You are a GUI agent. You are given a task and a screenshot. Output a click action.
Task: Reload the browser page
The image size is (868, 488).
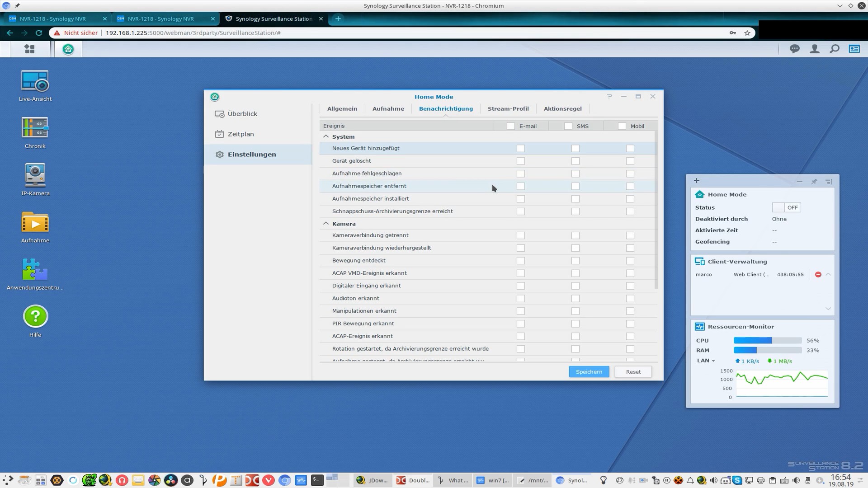(x=39, y=33)
